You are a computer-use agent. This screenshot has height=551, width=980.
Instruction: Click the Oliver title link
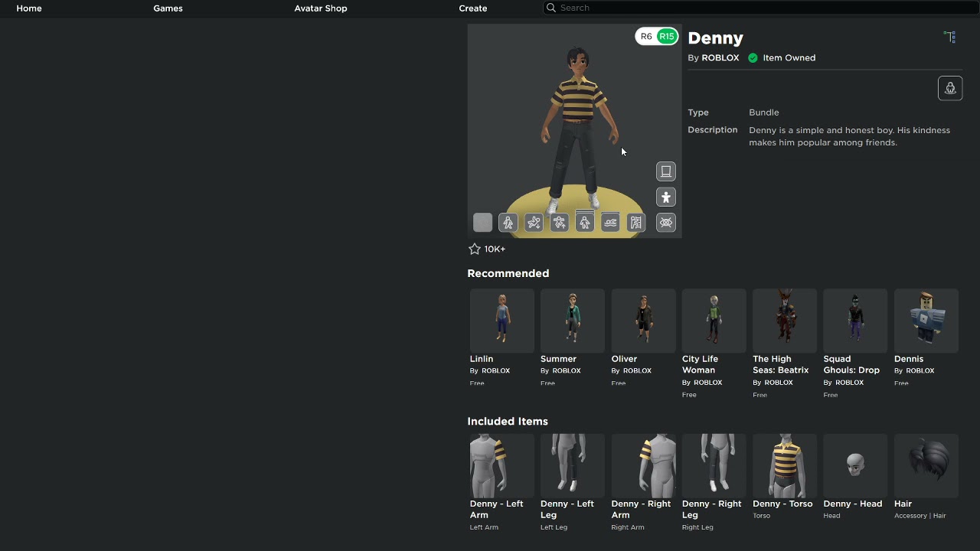click(x=624, y=359)
